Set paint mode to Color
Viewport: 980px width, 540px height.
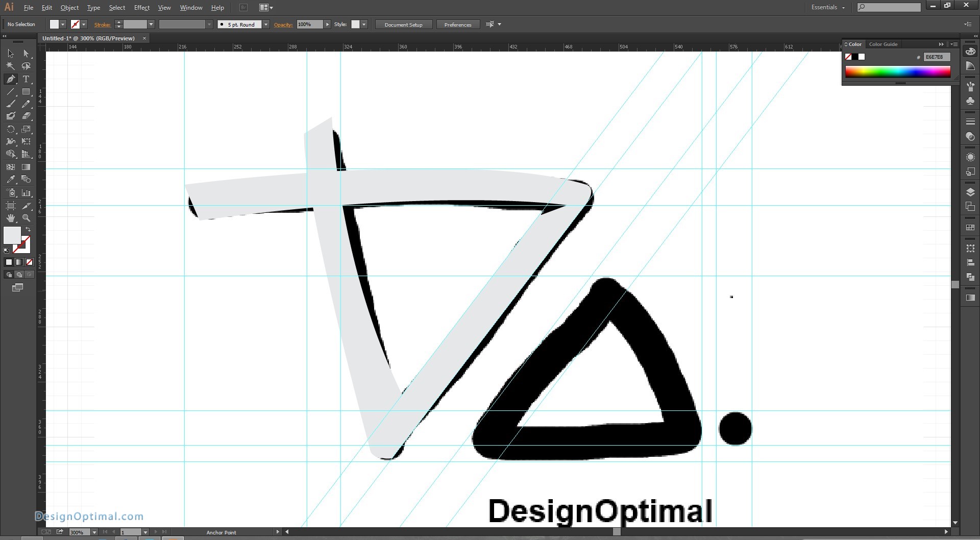9,262
